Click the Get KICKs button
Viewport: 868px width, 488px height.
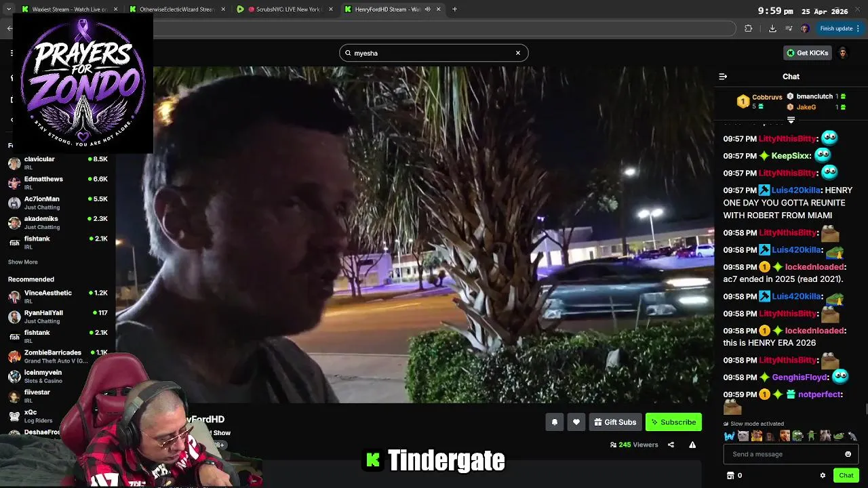tap(808, 53)
